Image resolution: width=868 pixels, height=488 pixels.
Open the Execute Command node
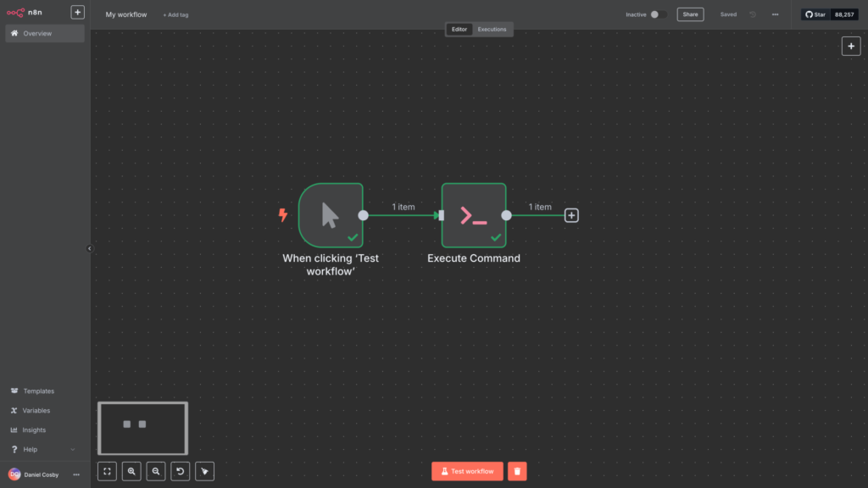(x=473, y=215)
